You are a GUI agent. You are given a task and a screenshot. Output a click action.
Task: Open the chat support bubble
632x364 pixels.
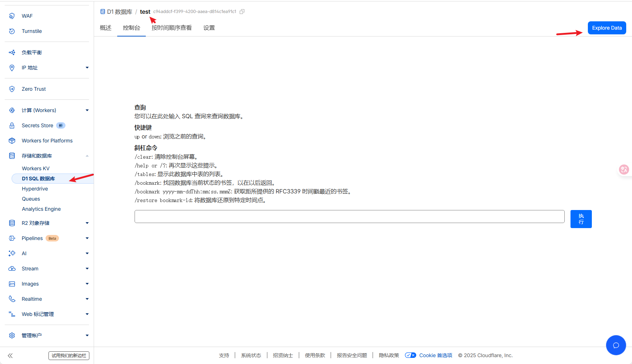616,345
